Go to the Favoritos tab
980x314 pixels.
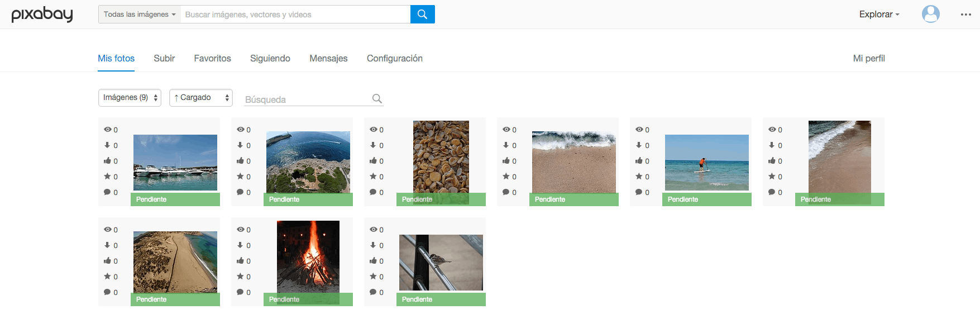tap(212, 59)
